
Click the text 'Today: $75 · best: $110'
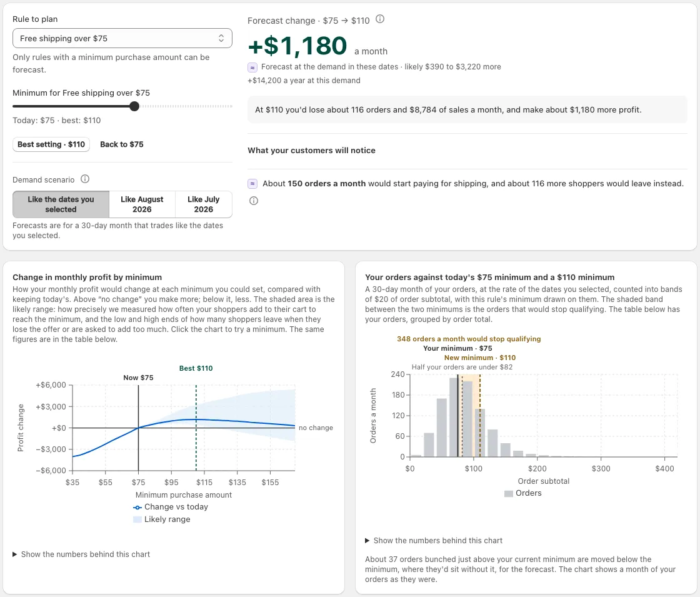click(57, 121)
